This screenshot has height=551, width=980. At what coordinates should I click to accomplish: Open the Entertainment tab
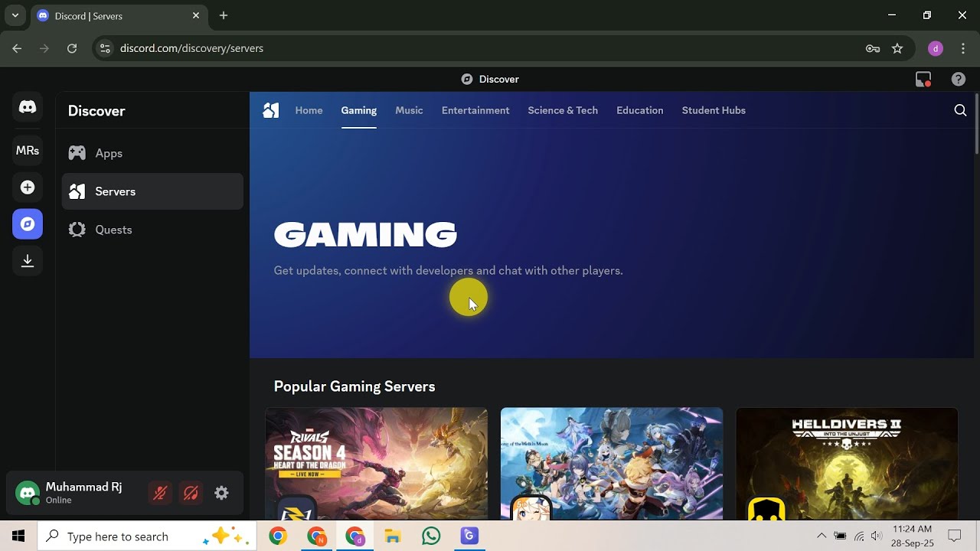click(x=475, y=110)
